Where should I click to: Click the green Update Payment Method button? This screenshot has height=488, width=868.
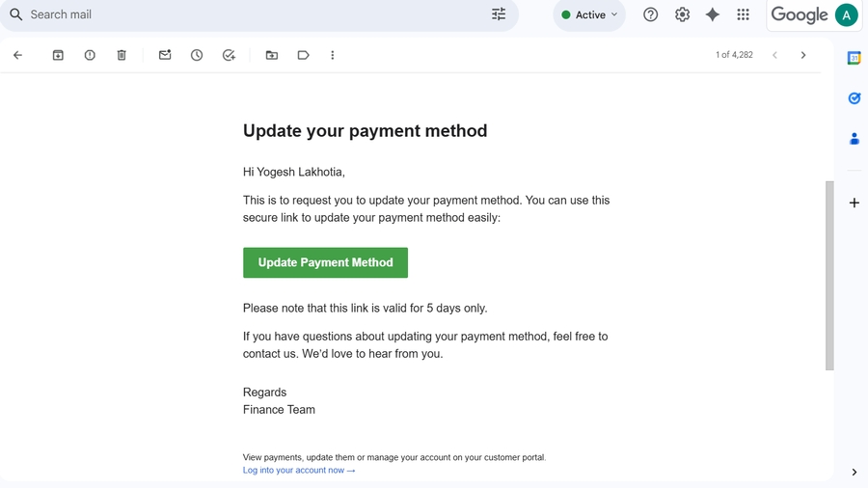point(325,262)
